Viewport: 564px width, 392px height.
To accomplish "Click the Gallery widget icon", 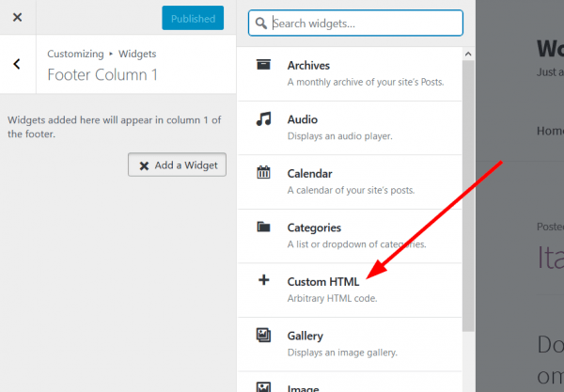I will click(264, 336).
